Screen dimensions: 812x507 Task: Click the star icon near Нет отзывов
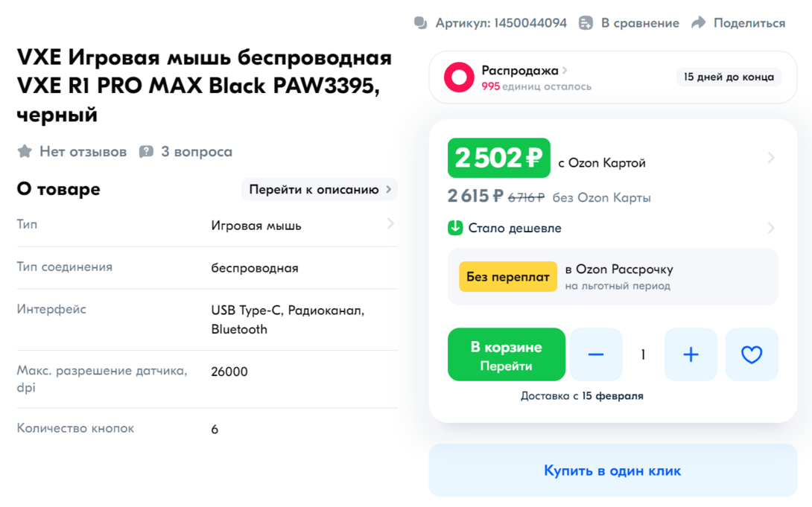[x=25, y=152]
